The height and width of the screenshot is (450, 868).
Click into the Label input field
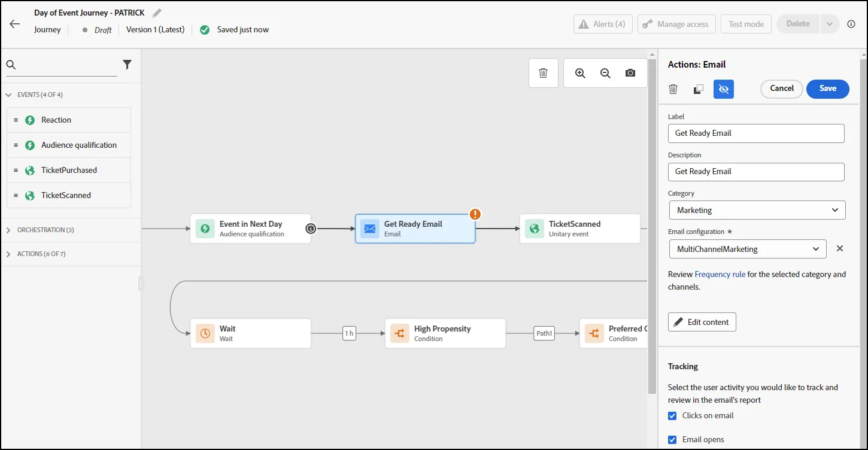tap(756, 133)
